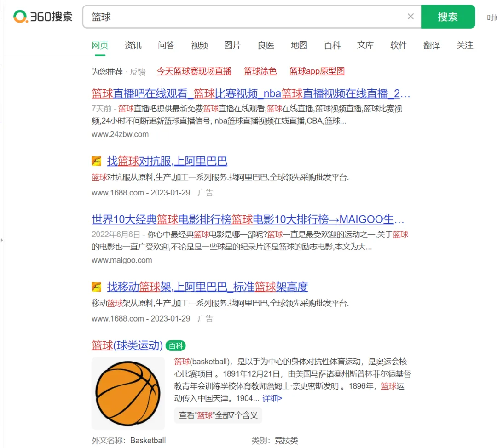The width and height of the screenshot is (497, 448).
Task: Click the www.24zbw.com URL text
Action: coord(120,134)
